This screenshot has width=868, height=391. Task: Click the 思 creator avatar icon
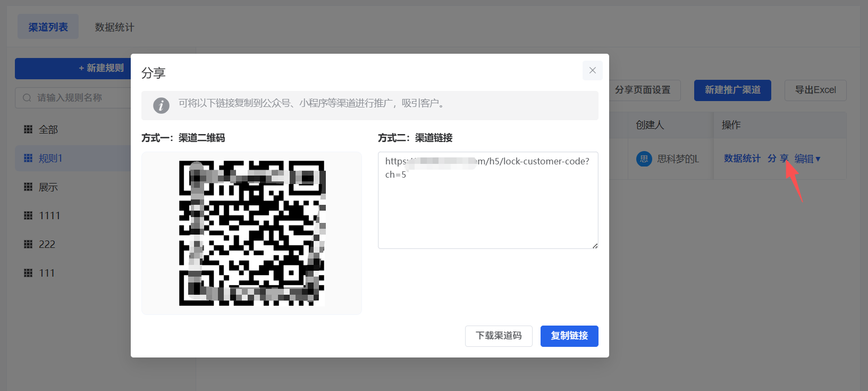(644, 159)
